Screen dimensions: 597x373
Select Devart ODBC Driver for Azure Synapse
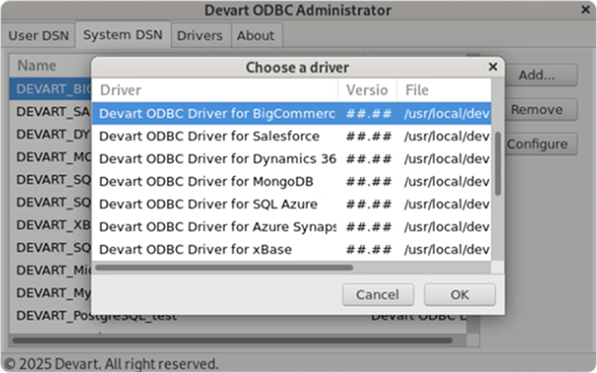coord(292,227)
